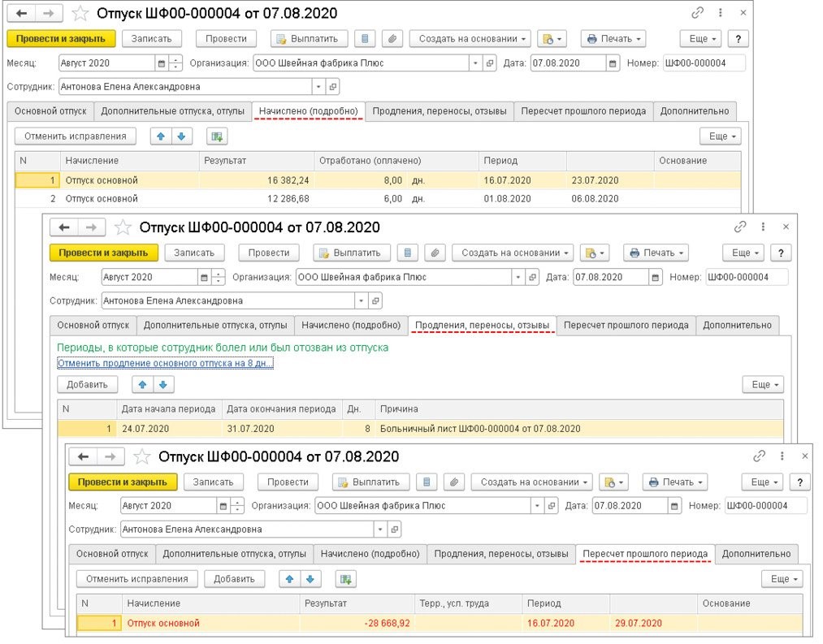The width and height of the screenshot is (823, 644).
Task: Click Провести и закрыть in bottom window
Action: (123, 482)
